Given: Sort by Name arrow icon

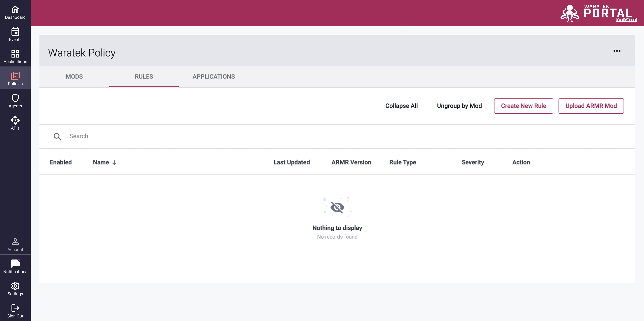Looking at the screenshot, I should [114, 163].
